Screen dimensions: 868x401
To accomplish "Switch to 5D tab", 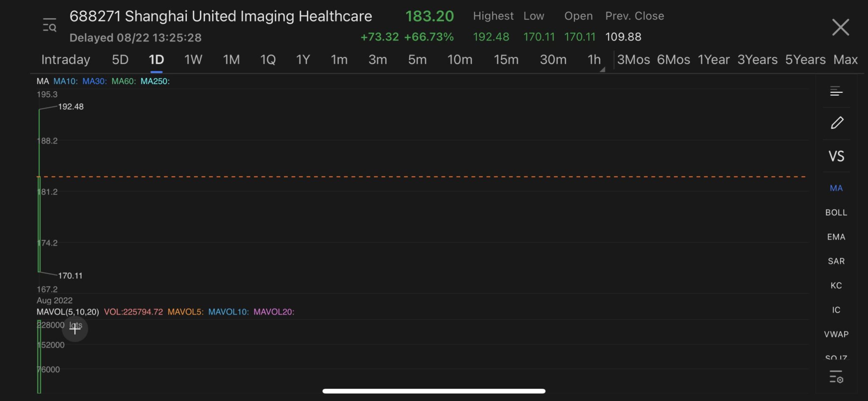I will 120,60.
